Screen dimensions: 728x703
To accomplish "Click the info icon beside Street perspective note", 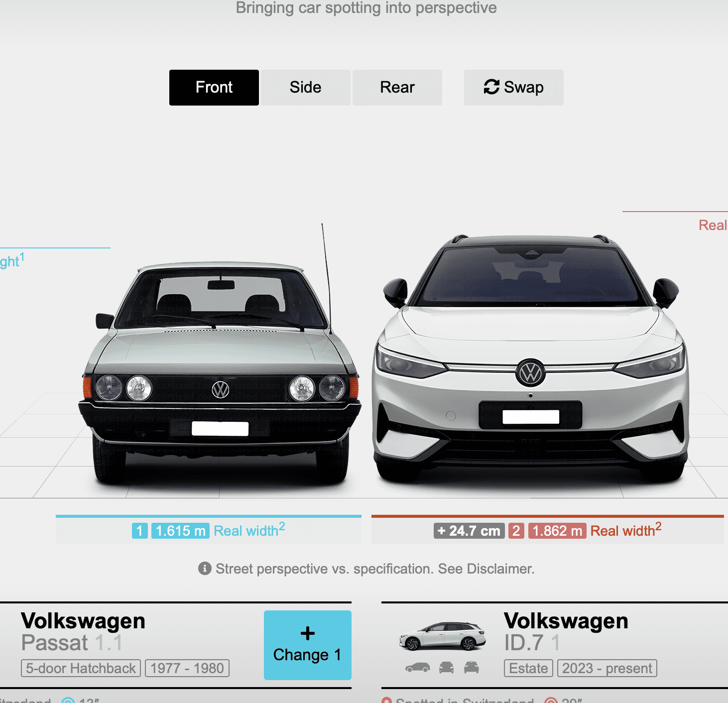I will (x=205, y=569).
